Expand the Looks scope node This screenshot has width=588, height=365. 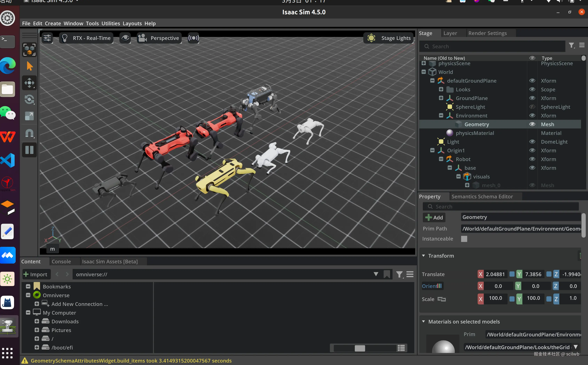pos(441,89)
